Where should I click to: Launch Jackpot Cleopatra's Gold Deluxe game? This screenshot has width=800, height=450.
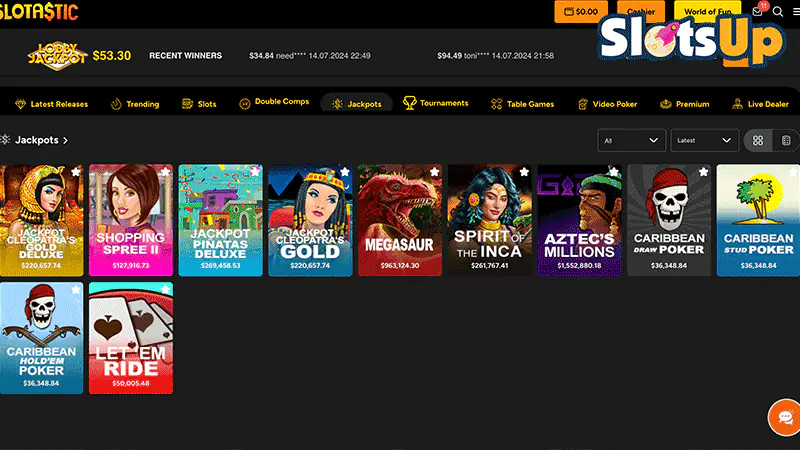pos(41,220)
